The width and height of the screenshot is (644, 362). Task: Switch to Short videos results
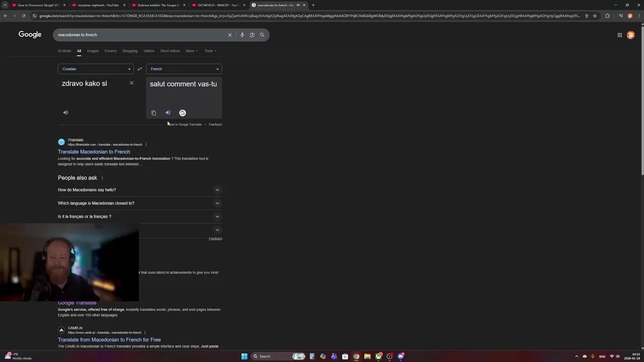point(170,51)
